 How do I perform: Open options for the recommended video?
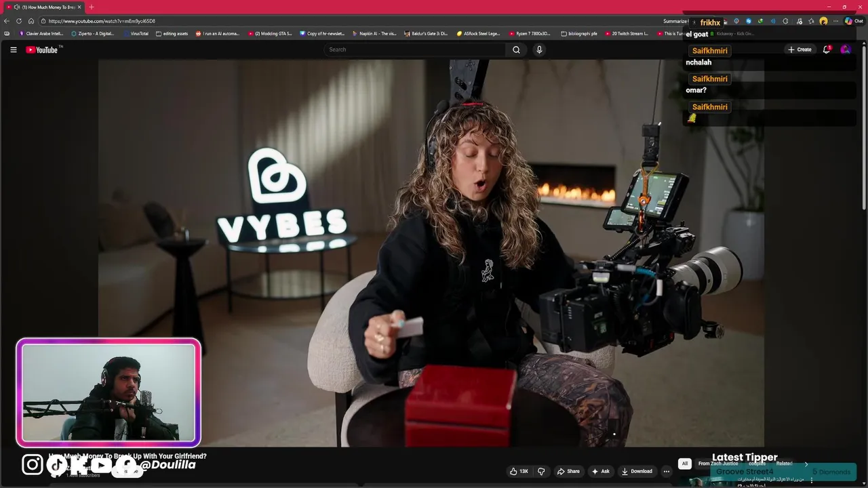click(811, 481)
